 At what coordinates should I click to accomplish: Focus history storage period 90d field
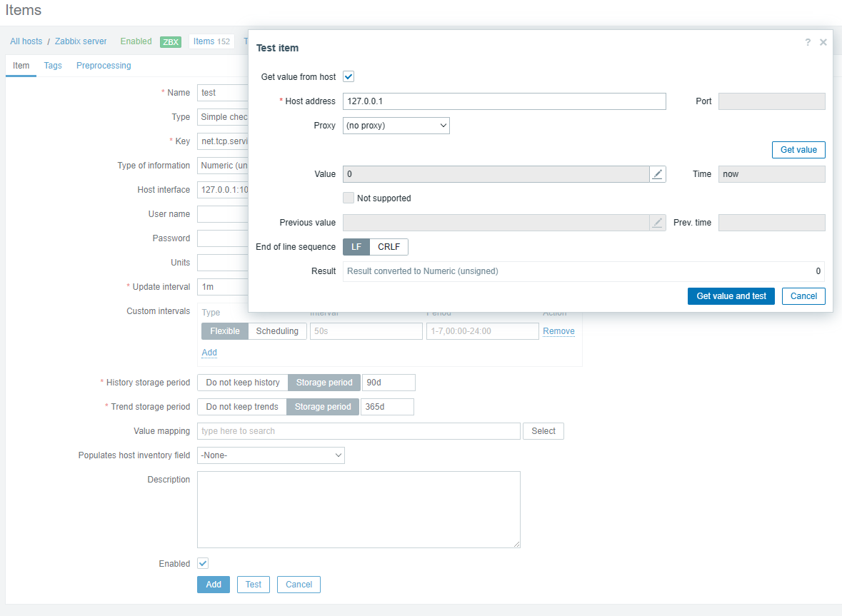pyautogui.click(x=389, y=383)
